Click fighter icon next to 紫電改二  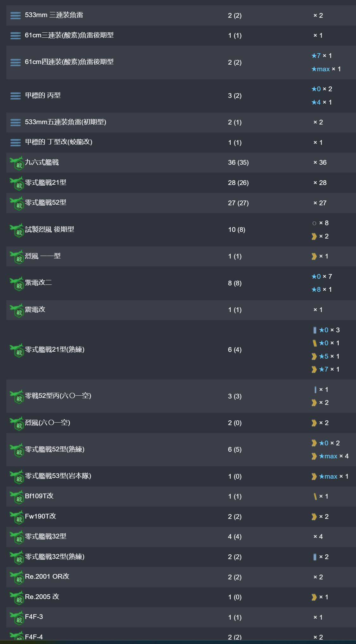tap(17, 284)
